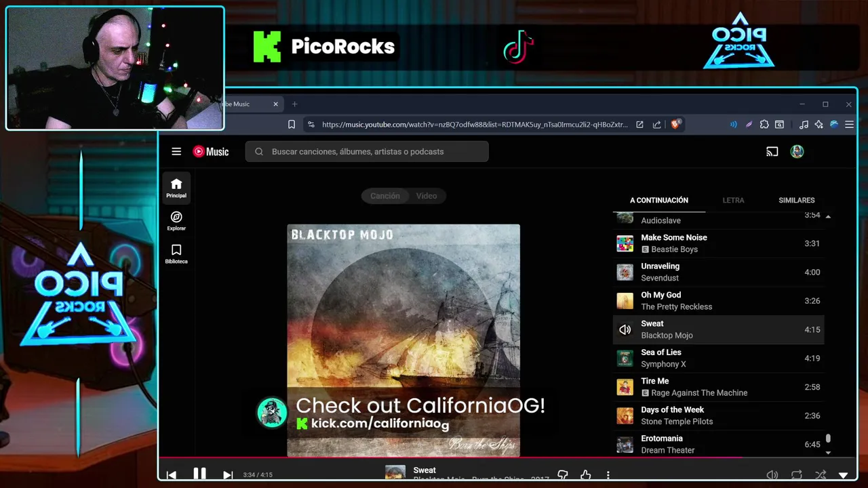This screenshot has width=868, height=488.
Task: Go to Principal home in sidebar
Action: [x=176, y=188]
